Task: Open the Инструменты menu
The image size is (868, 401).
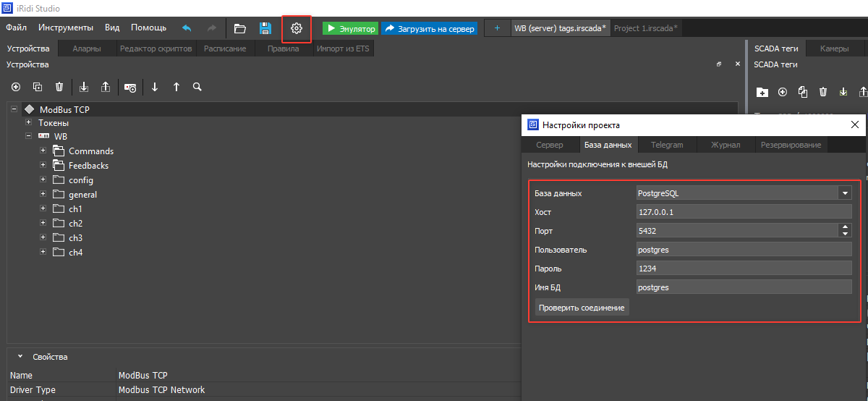Action: pos(66,28)
